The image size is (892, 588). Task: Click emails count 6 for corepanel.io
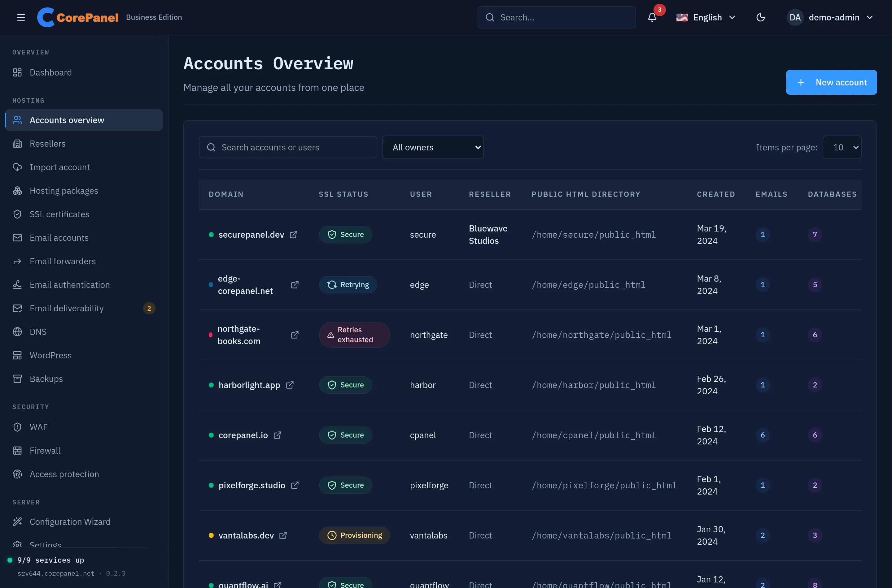click(763, 435)
